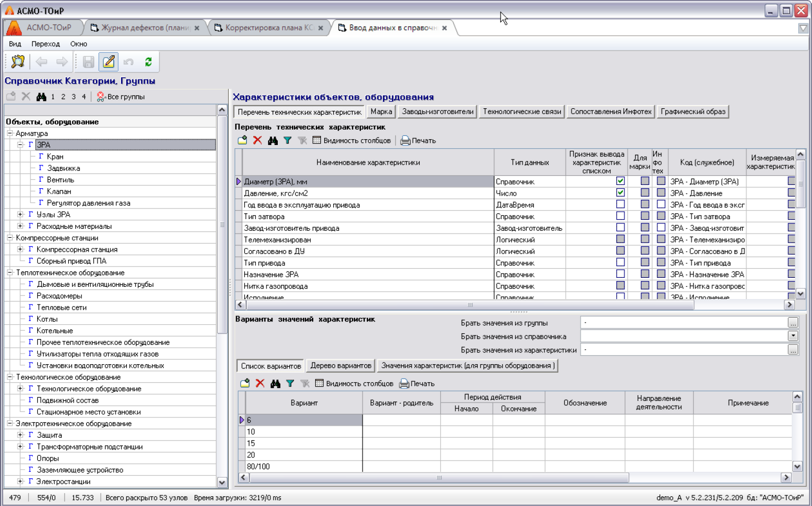Toggle Для марки checkbox for Диаметр (ЗРА), мм
The image size is (812, 506).
tap(645, 181)
